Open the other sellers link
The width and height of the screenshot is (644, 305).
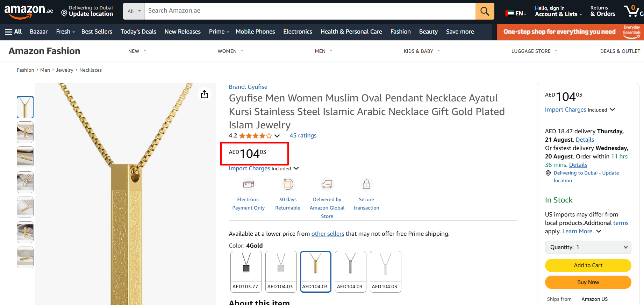[328, 234]
